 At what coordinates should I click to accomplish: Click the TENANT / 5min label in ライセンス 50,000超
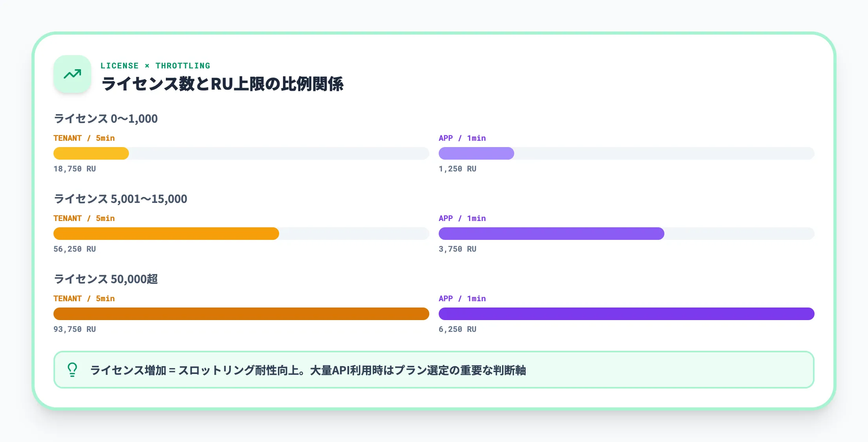point(84,298)
